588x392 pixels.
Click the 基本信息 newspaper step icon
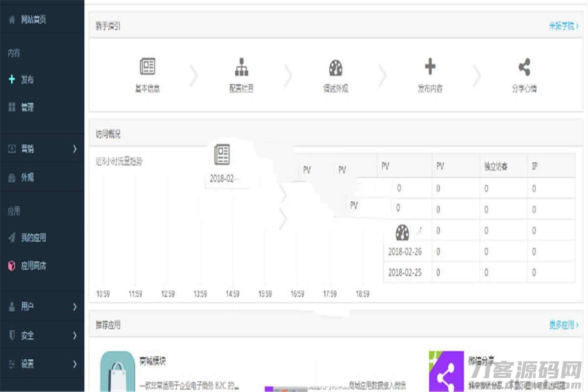147,65
